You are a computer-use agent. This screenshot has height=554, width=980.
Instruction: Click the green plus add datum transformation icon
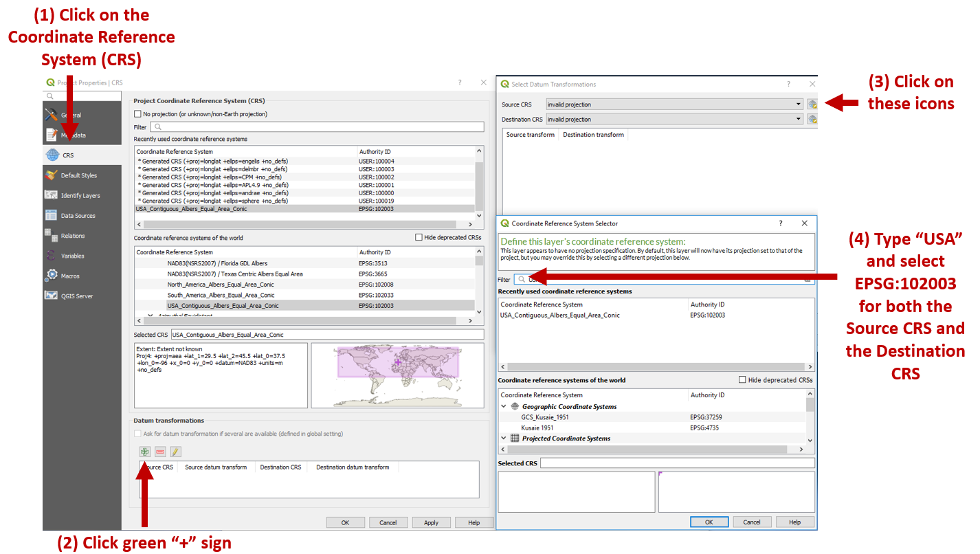coord(144,452)
